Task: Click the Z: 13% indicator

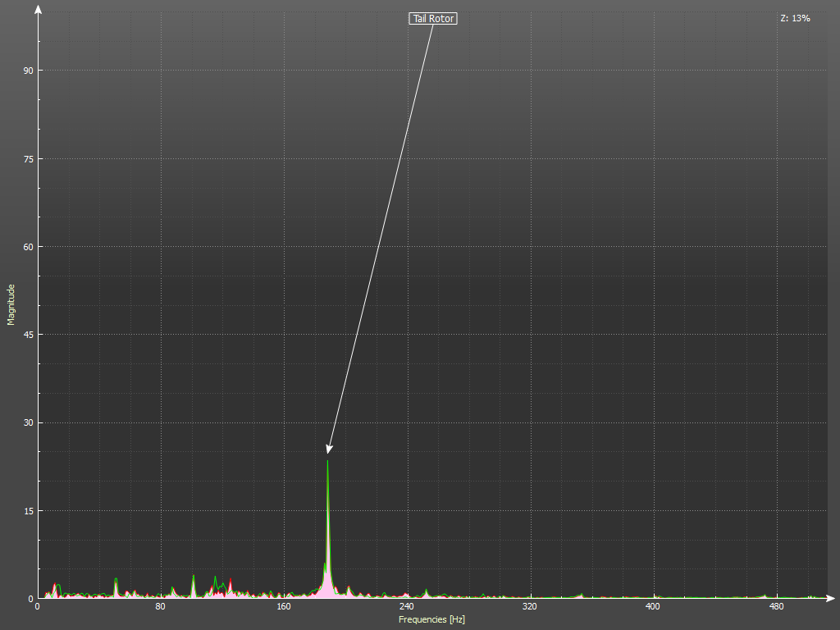Action: click(x=795, y=18)
